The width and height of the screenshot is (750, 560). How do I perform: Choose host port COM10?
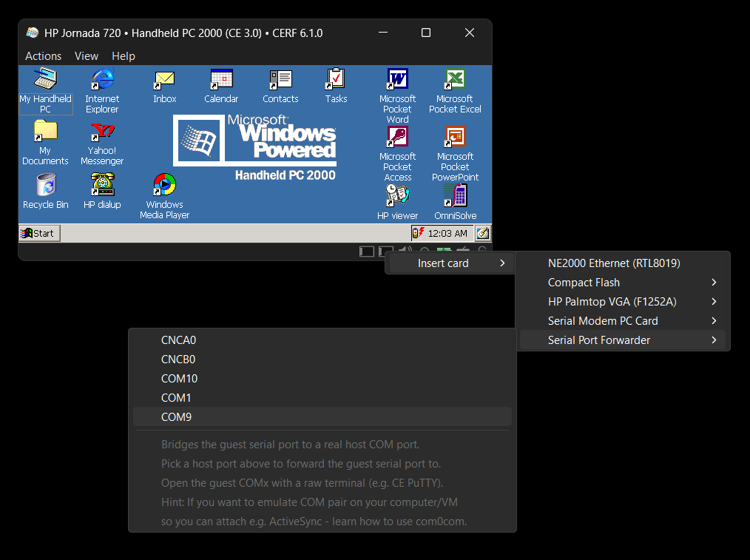322,378
